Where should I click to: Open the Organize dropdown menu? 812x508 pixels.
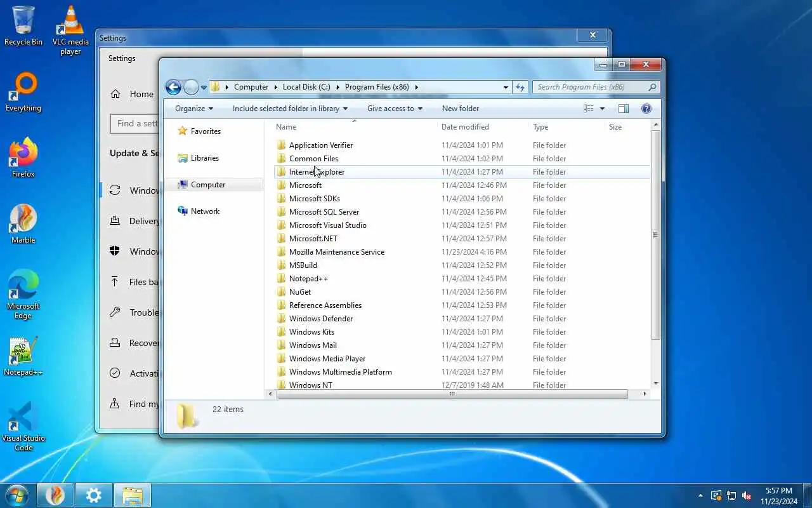(194, 109)
